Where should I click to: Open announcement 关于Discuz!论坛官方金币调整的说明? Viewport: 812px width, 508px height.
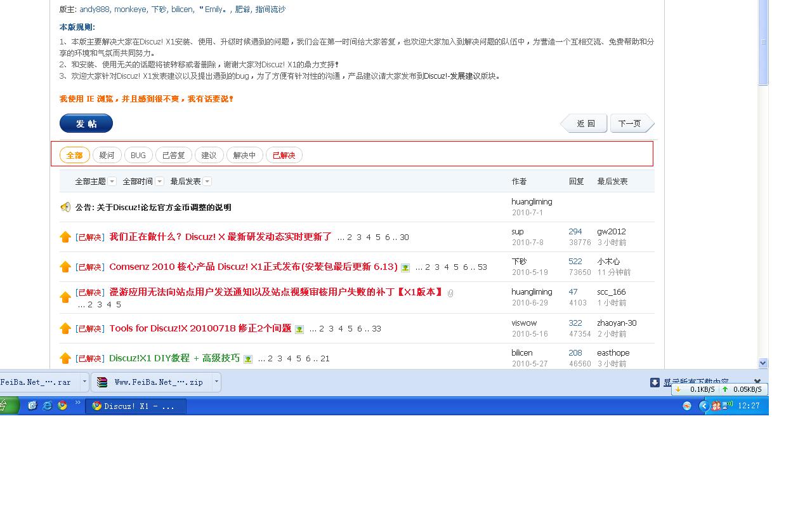153,208
